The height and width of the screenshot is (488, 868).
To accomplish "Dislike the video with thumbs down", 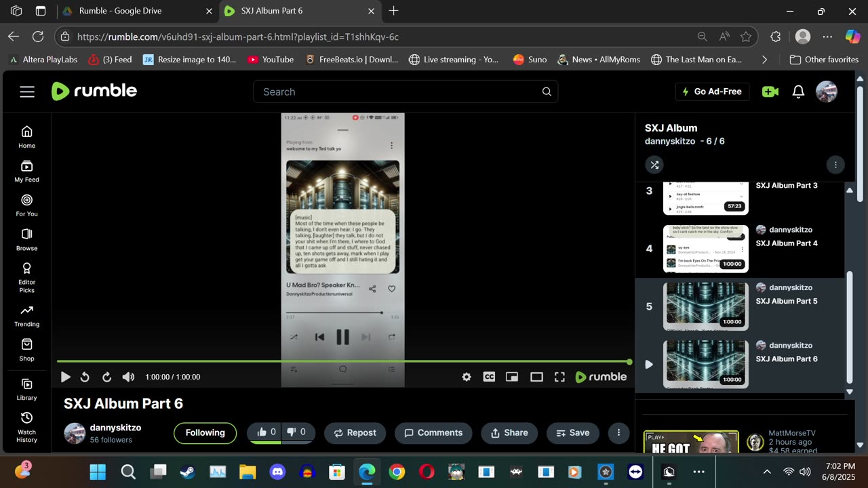I will tap(298, 432).
